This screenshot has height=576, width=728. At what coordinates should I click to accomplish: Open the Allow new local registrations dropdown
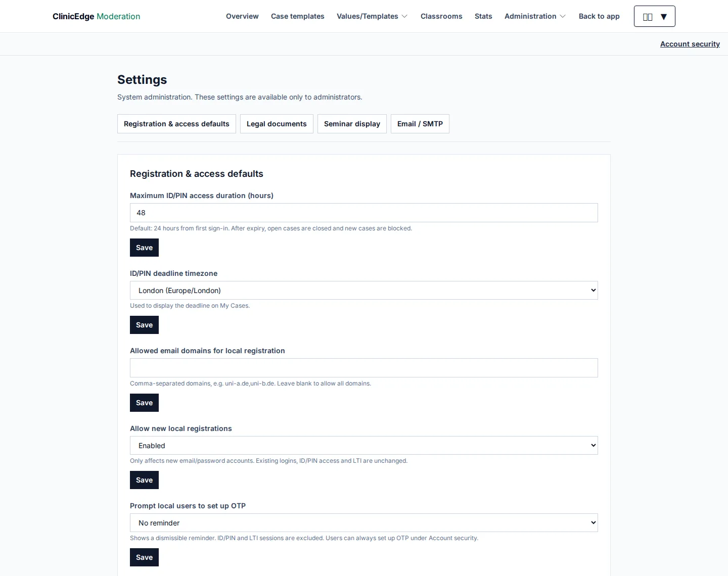coord(364,446)
